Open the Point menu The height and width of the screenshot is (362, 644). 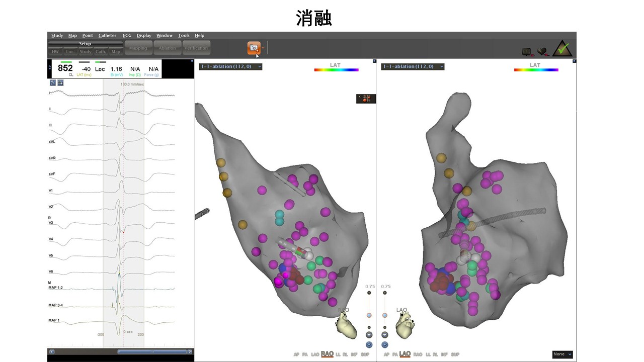(88, 36)
